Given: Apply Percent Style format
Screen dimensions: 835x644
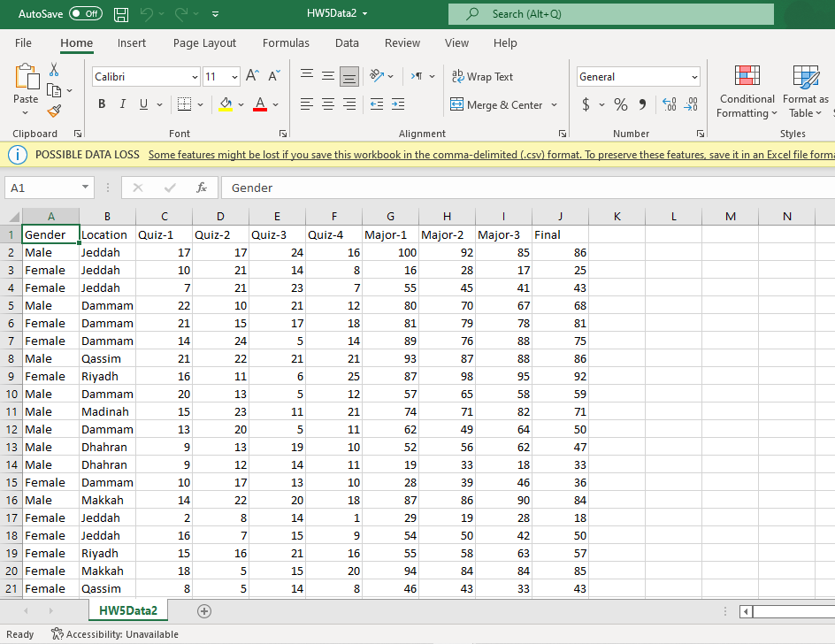Looking at the screenshot, I should (620, 104).
